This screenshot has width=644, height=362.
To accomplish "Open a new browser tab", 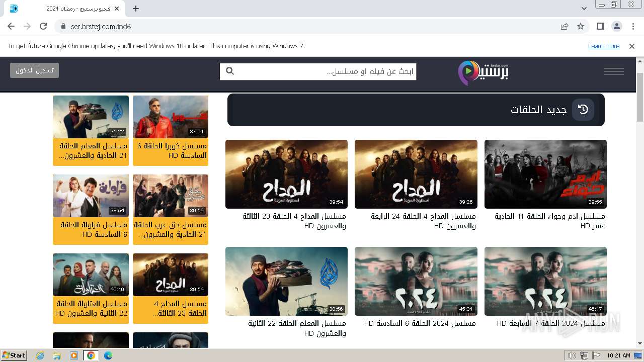I will tap(136, 9).
